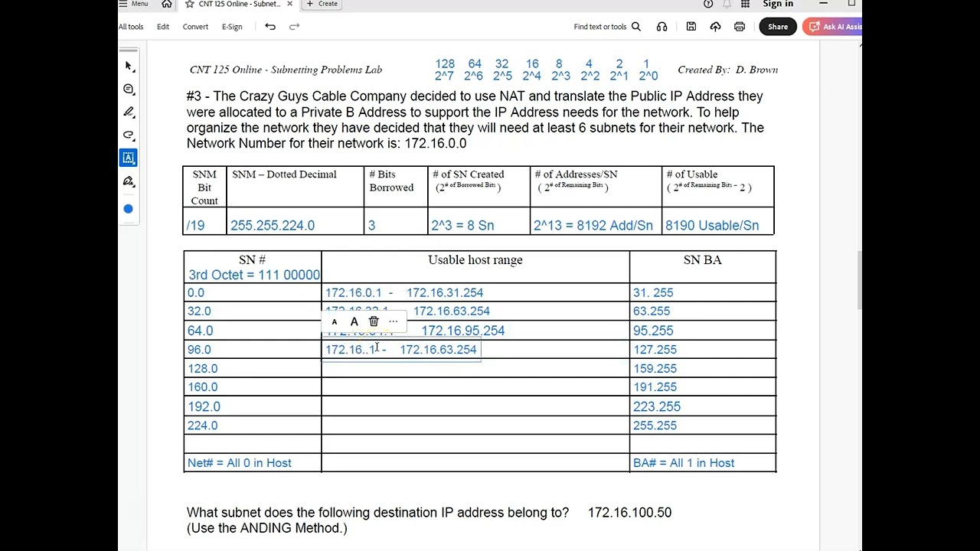Go to Acrobat Home icon
The height and width of the screenshot is (551, 980).
click(167, 4)
